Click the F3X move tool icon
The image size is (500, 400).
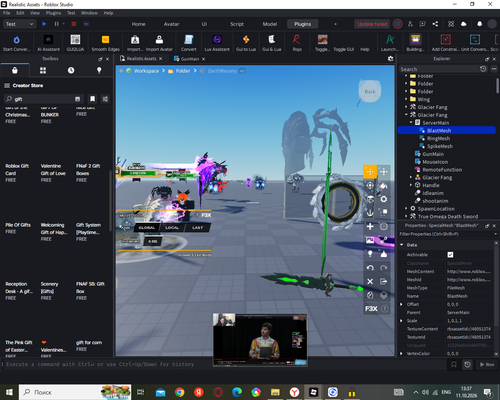pyautogui.click(x=370, y=172)
